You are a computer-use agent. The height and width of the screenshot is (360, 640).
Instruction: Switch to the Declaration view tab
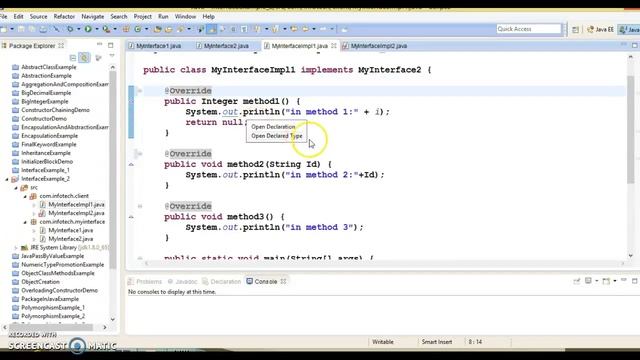coord(221,282)
